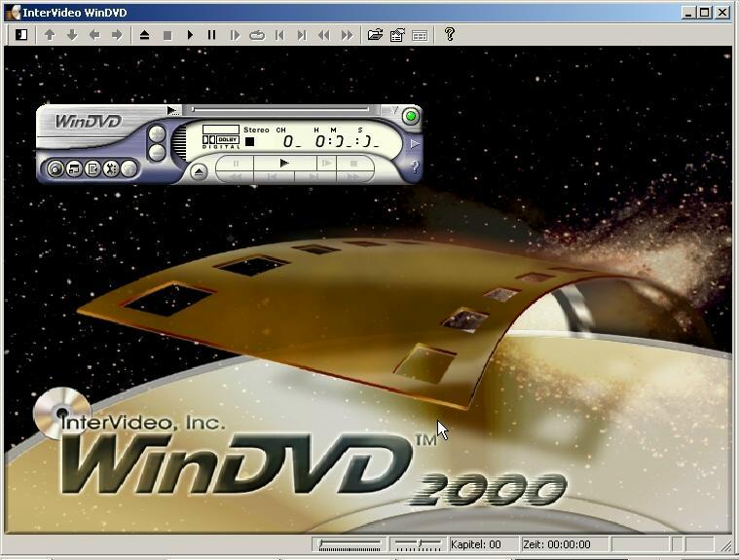Viewport: 739px width, 560px height.
Task: Click the first slider in status bar
Action: pos(350,545)
